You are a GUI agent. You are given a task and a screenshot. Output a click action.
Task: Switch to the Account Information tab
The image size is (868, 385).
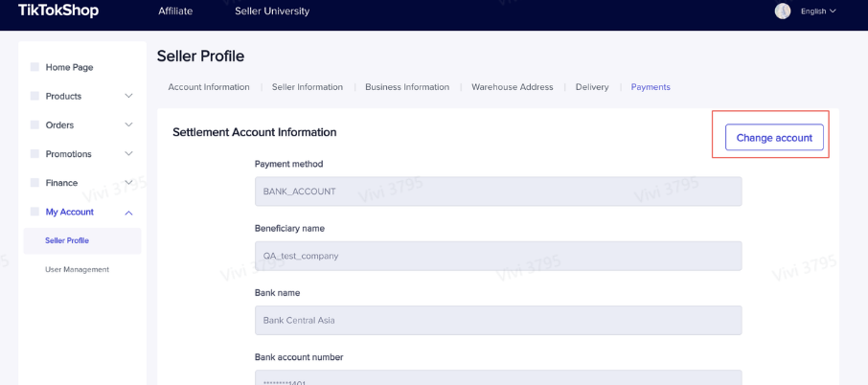(209, 87)
